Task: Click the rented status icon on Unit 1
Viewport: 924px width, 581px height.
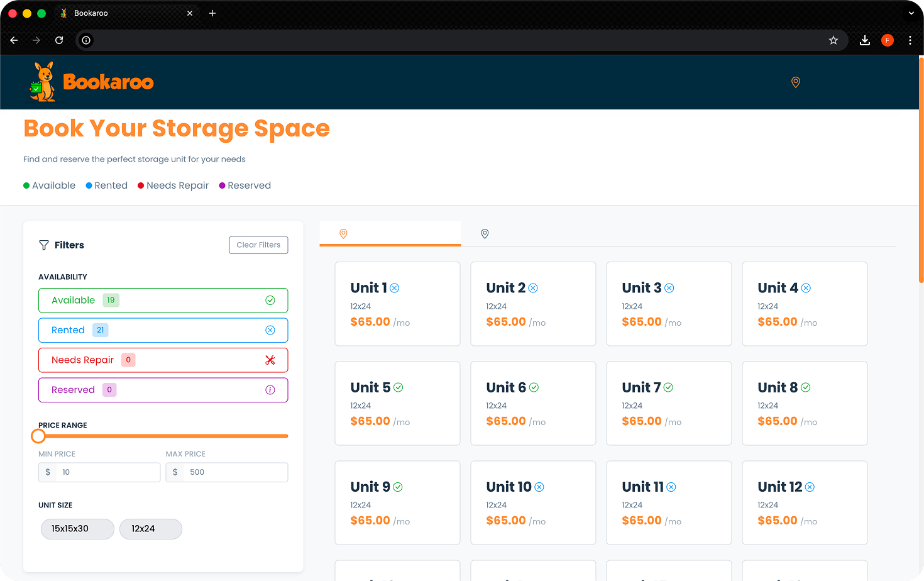Action: click(395, 288)
